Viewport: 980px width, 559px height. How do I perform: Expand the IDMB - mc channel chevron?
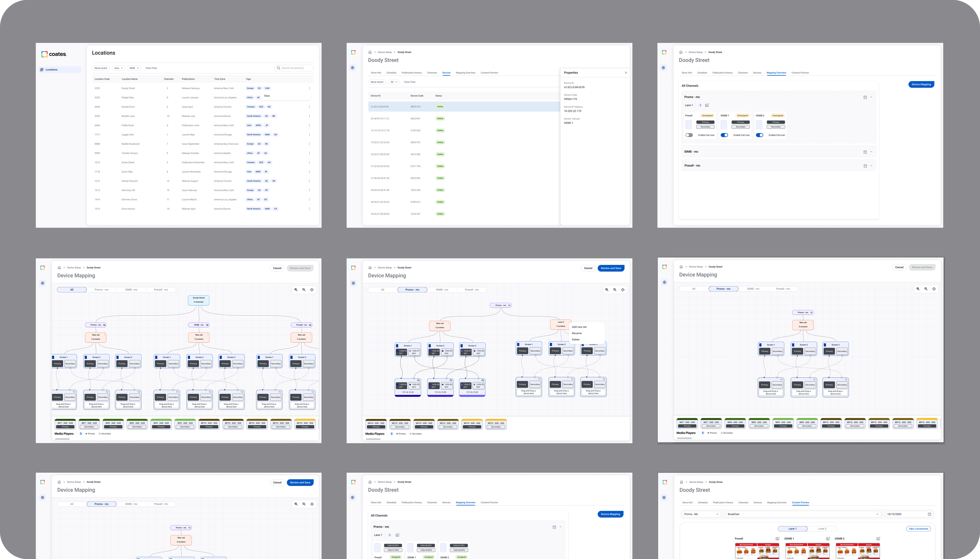(871, 152)
